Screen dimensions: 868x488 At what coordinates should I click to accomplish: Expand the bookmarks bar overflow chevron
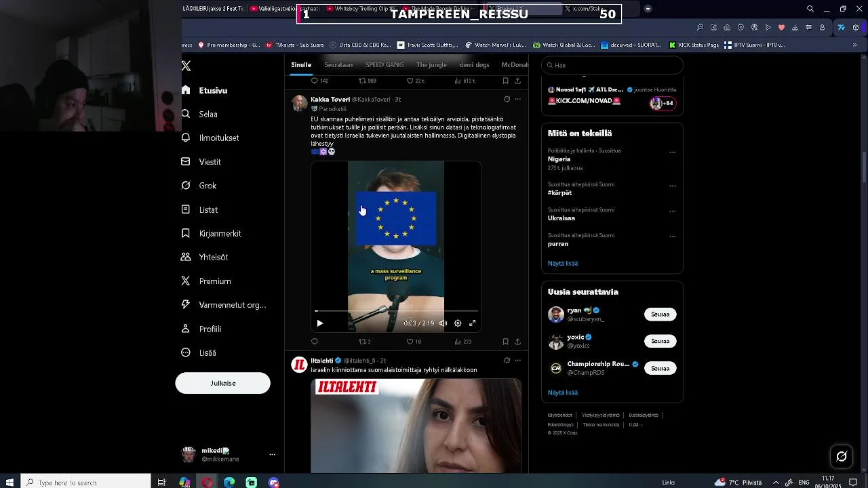(854, 45)
